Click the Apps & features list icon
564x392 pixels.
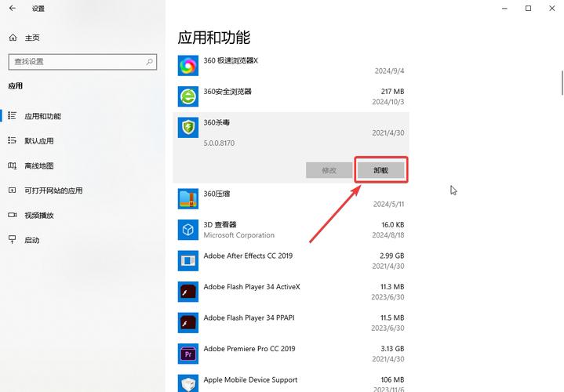(x=13, y=115)
